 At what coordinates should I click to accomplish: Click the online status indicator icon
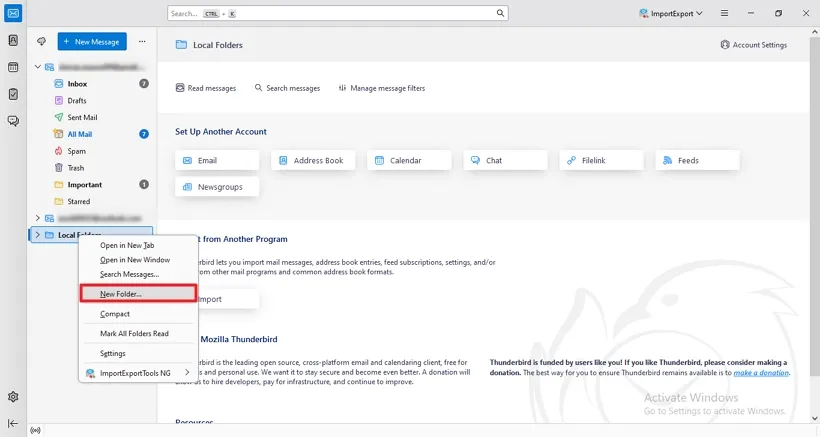(x=35, y=431)
